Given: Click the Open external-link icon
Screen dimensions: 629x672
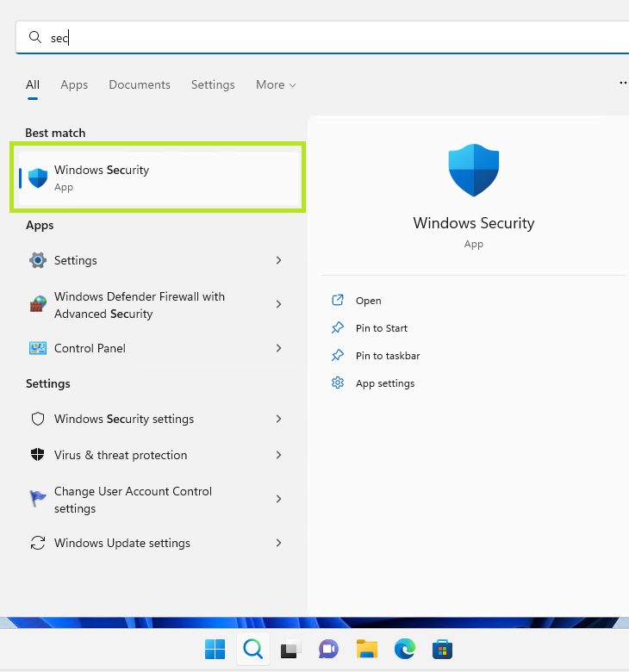Looking at the screenshot, I should pyautogui.click(x=338, y=300).
